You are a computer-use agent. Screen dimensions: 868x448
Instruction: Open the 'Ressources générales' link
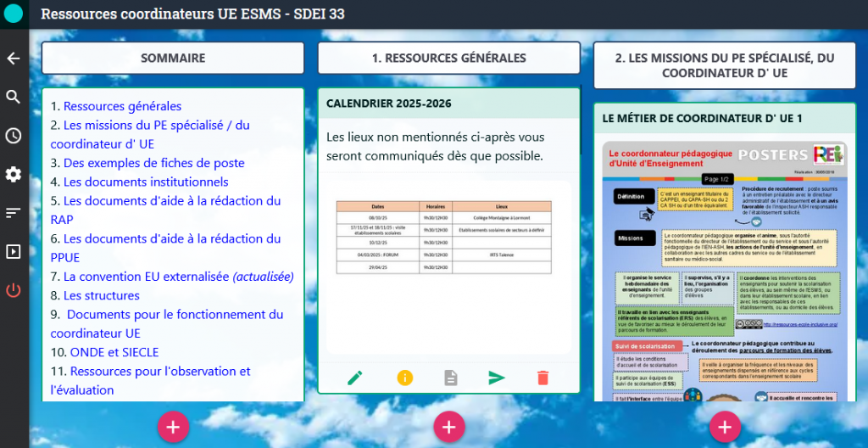click(x=122, y=106)
